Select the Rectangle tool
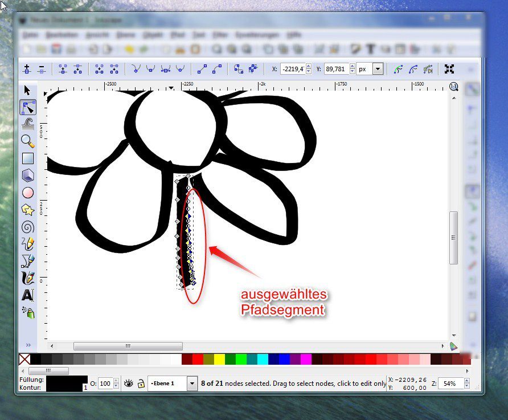Screen dimensions: 508x420 (x=27, y=158)
